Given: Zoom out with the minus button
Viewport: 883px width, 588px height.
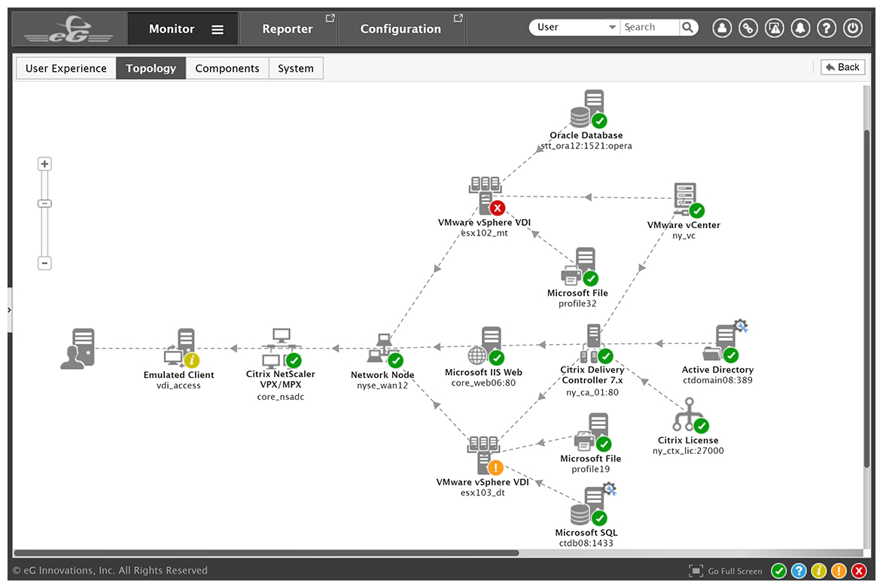Looking at the screenshot, I should click(44, 263).
